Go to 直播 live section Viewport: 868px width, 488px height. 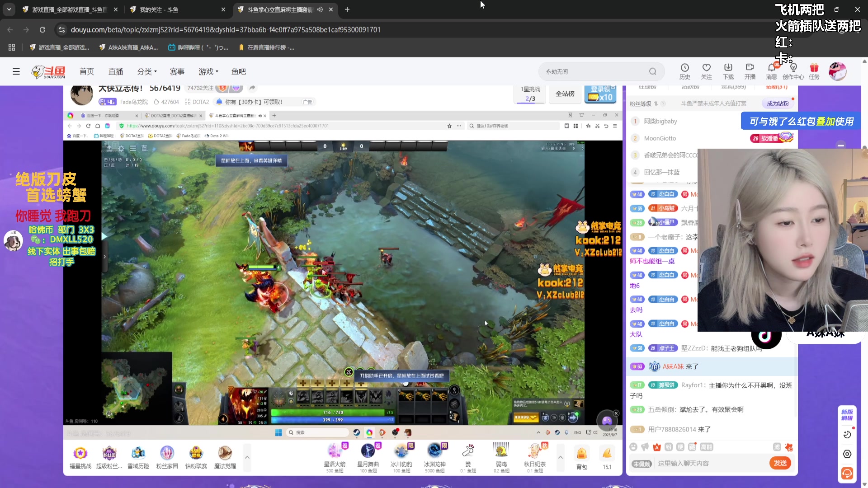point(116,71)
